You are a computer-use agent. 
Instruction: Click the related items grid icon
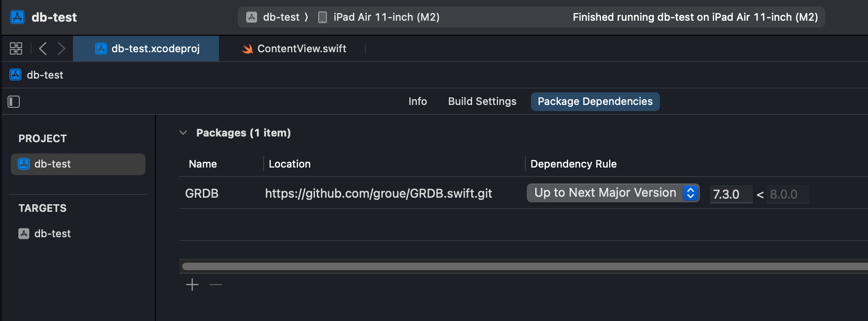16,48
